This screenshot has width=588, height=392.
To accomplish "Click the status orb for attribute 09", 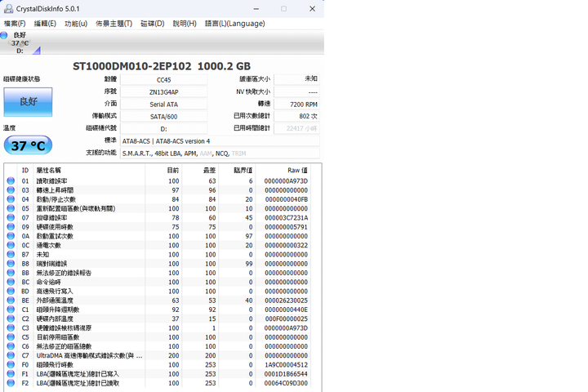I will 11,227.
